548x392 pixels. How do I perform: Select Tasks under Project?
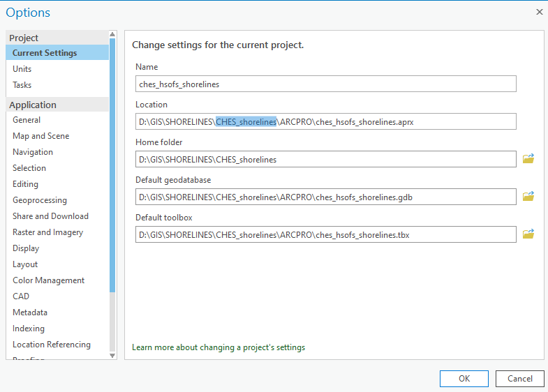click(22, 85)
